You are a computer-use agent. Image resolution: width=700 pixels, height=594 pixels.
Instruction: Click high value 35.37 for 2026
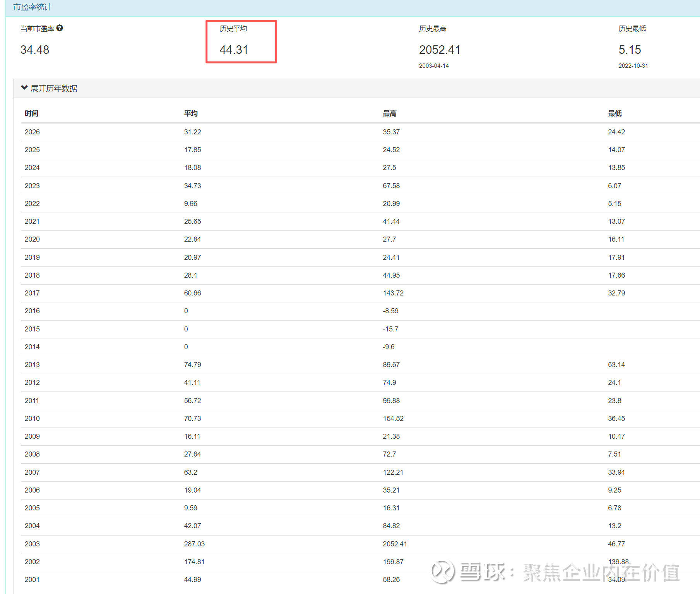(391, 132)
